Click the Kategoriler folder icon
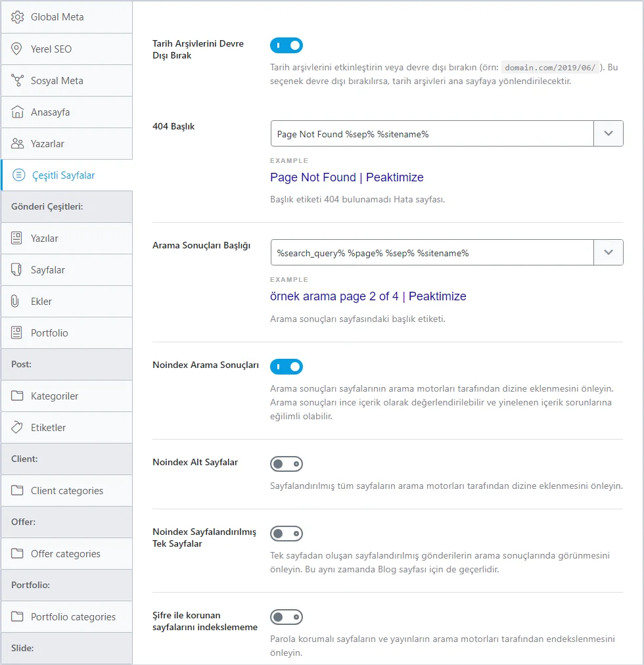 [17, 396]
